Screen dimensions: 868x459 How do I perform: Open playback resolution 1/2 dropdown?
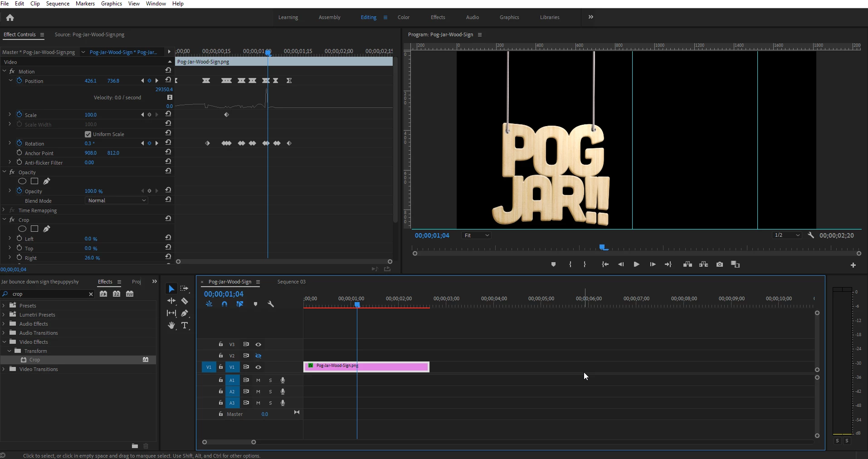coord(788,235)
